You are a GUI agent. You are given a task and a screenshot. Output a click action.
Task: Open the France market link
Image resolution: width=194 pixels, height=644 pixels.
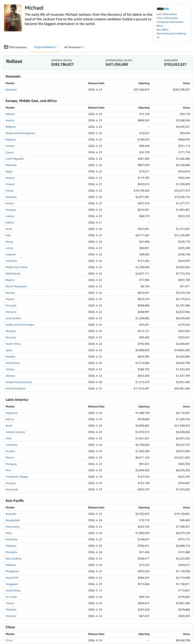[x=9, y=191]
